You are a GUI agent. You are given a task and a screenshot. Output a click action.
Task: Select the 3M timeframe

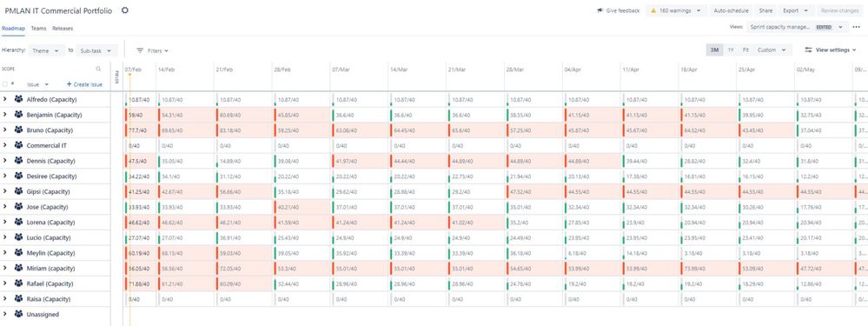714,50
